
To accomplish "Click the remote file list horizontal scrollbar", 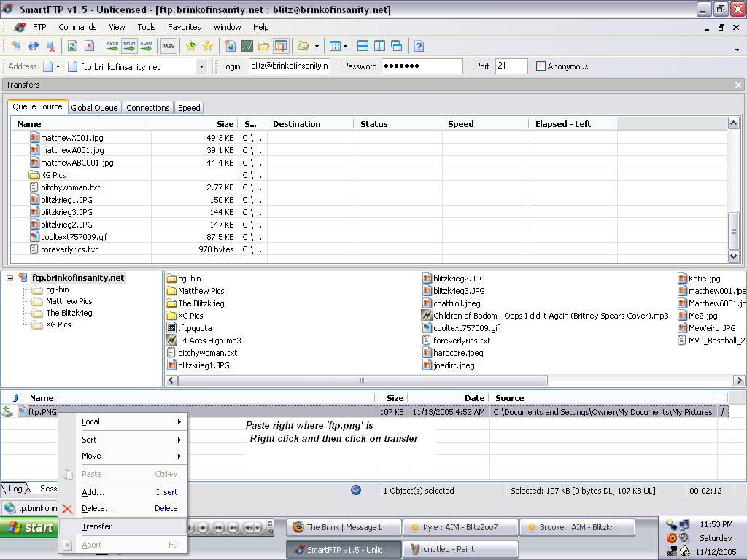I will [x=363, y=381].
